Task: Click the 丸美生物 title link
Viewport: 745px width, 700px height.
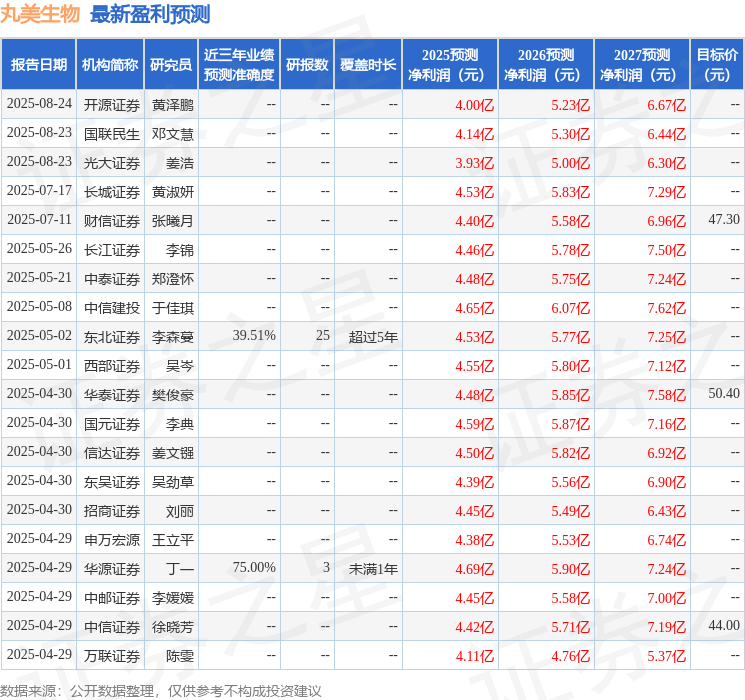Action: pos(41,14)
